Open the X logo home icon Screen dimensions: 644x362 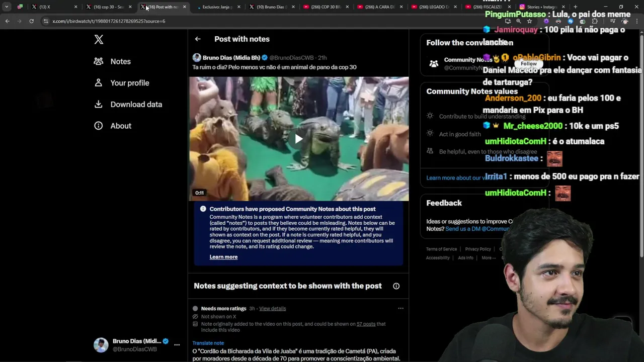[99, 40]
